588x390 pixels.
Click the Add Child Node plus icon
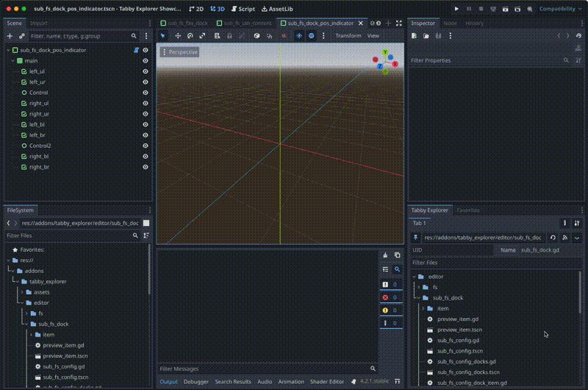pos(10,35)
